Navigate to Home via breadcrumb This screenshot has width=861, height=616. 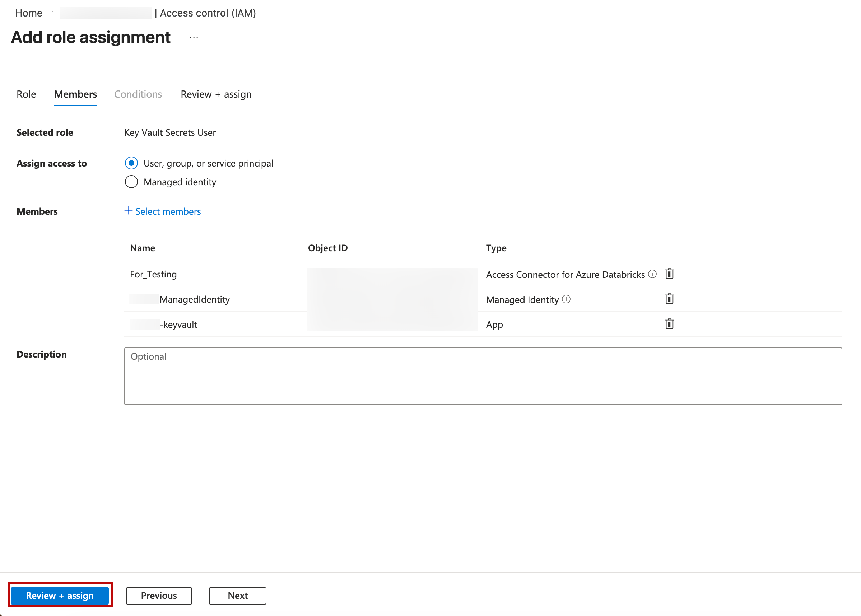pyautogui.click(x=28, y=13)
